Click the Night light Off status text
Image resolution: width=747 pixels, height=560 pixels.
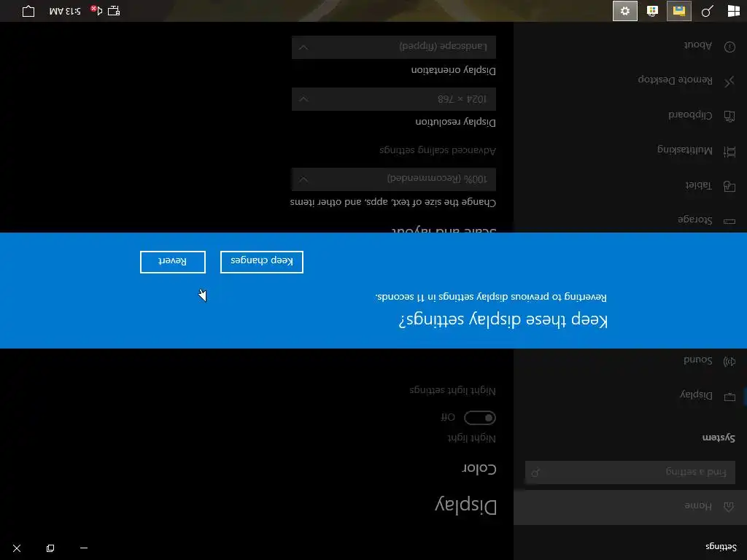pyautogui.click(x=447, y=418)
